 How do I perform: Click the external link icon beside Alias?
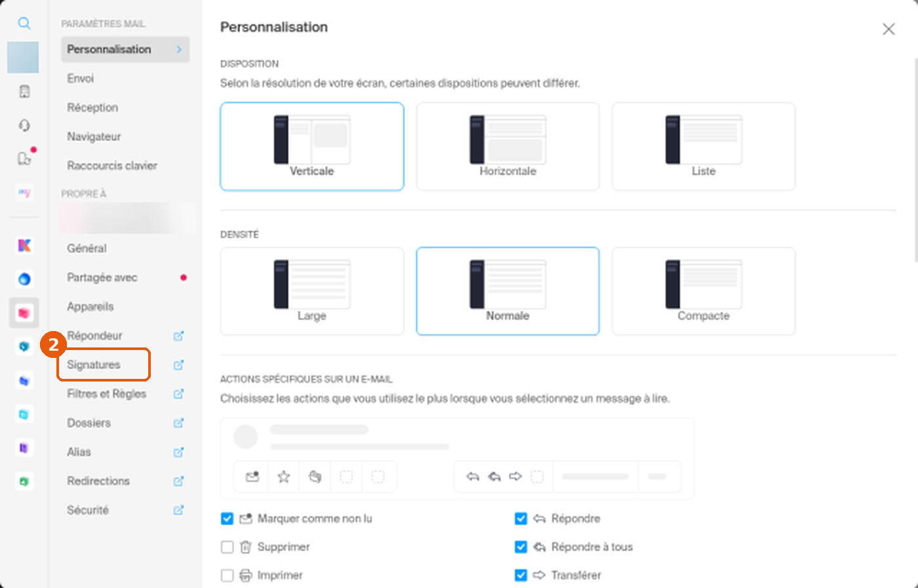click(178, 452)
